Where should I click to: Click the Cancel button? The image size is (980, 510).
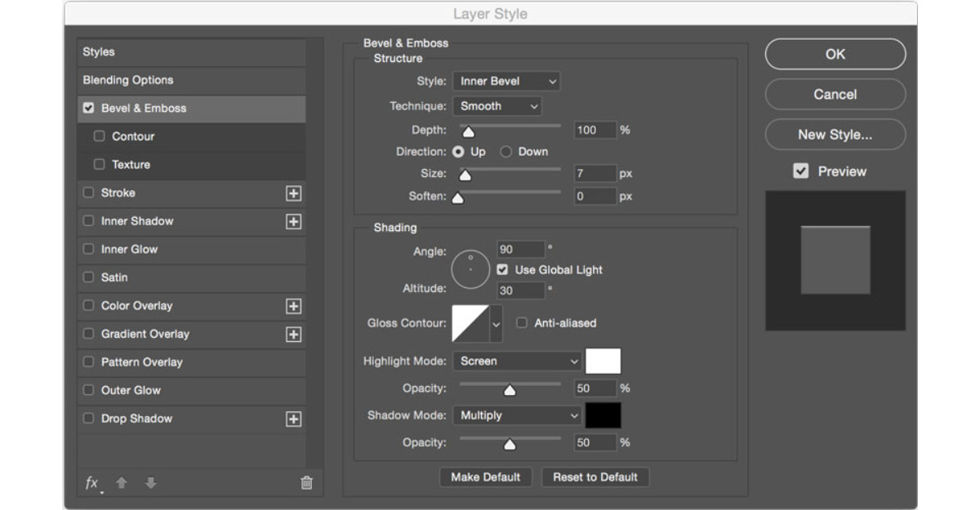[x=835, y=95]
